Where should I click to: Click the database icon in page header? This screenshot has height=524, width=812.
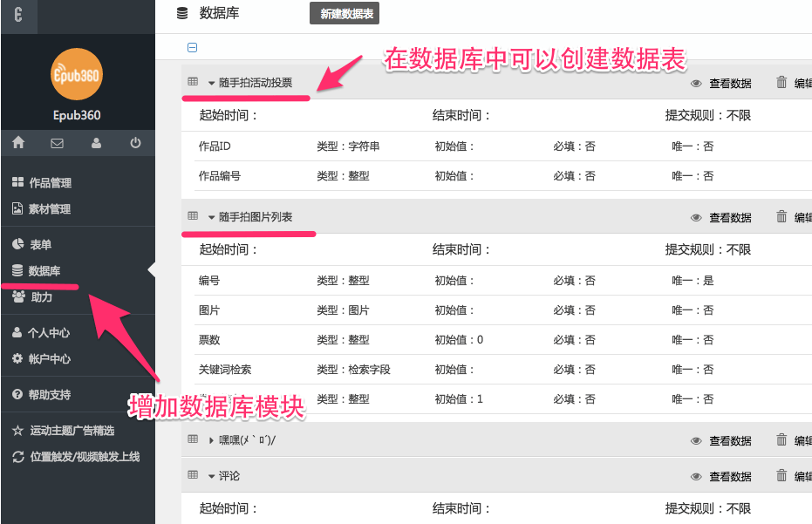pos(181,13)
